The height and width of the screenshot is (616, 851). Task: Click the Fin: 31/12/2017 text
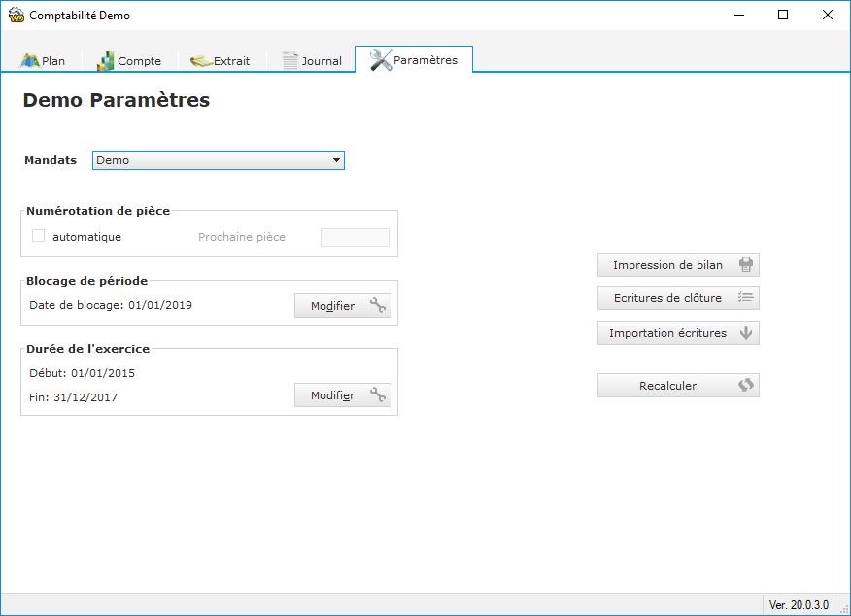click(x=73, y=397)
